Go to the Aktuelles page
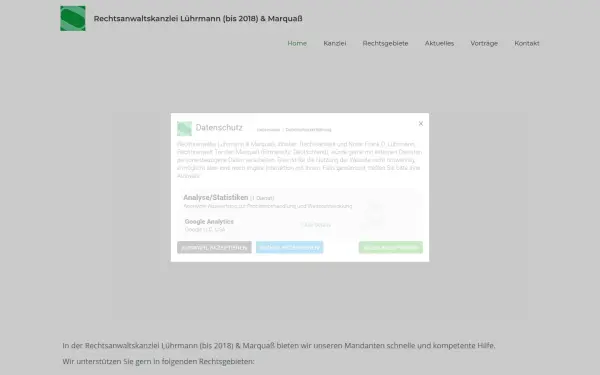 click(x=439, y=43)
